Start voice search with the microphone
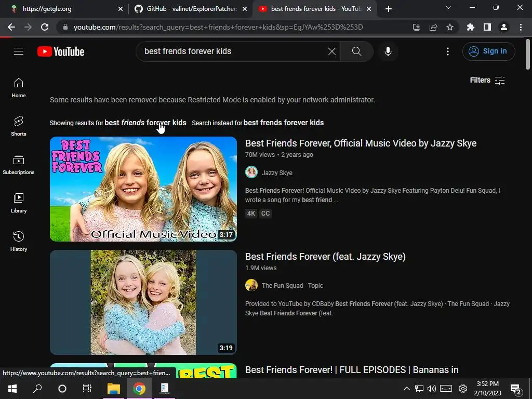The height and width of the screenshot is (399, 532). [x=388, y=51]
